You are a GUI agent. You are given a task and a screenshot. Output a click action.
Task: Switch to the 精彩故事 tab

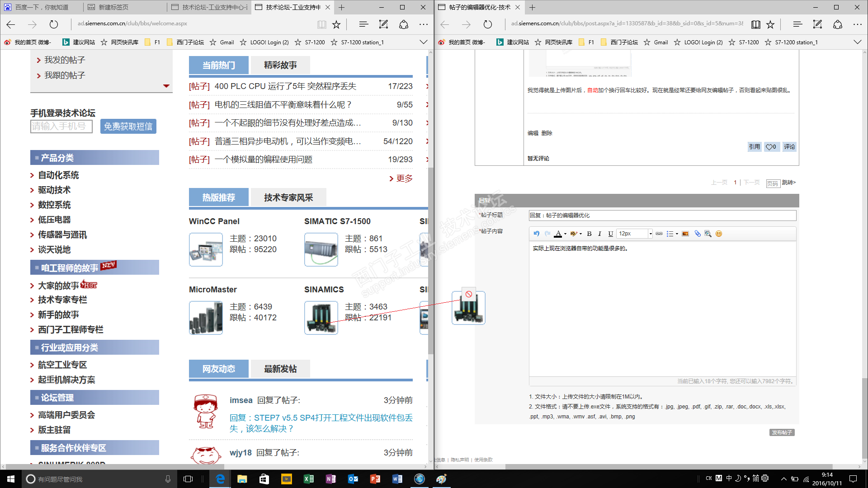tap(280, 65)
